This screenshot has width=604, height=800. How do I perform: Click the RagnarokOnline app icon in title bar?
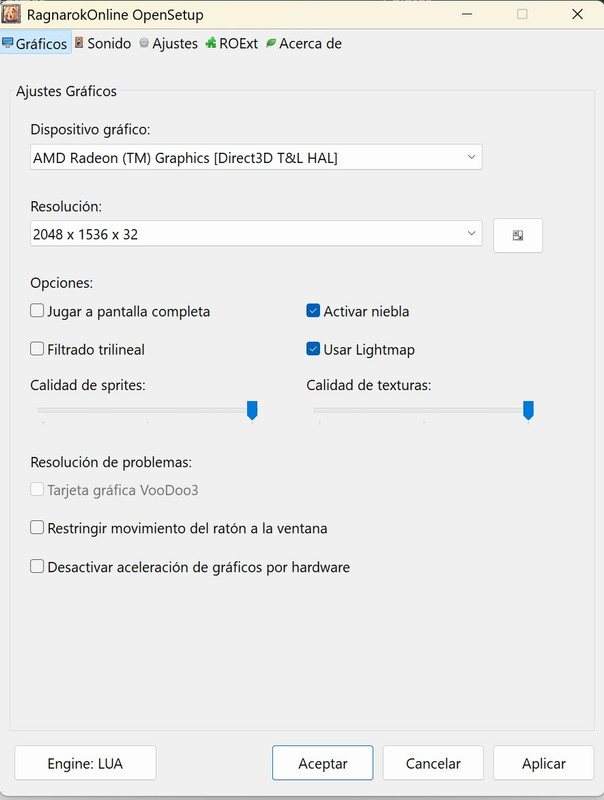(x=12, y=14)
